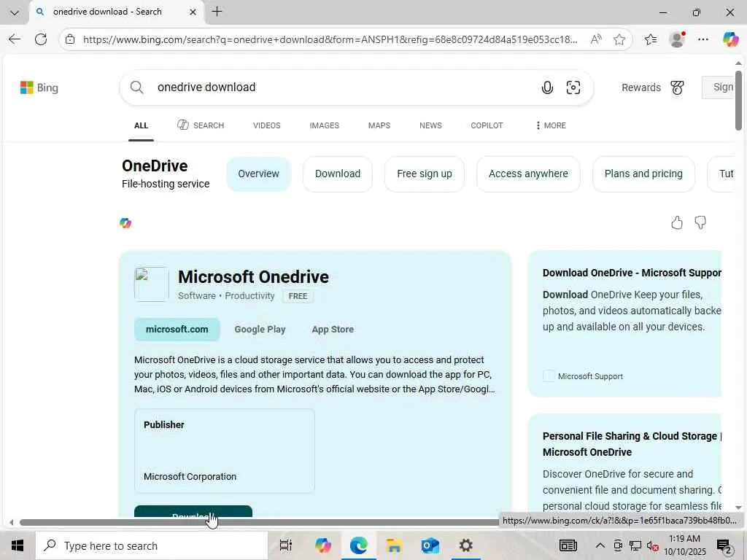The height and width of the screenshot is (560, 747).
Task: Give thumbs up feedback
Action: coord(677,222)
